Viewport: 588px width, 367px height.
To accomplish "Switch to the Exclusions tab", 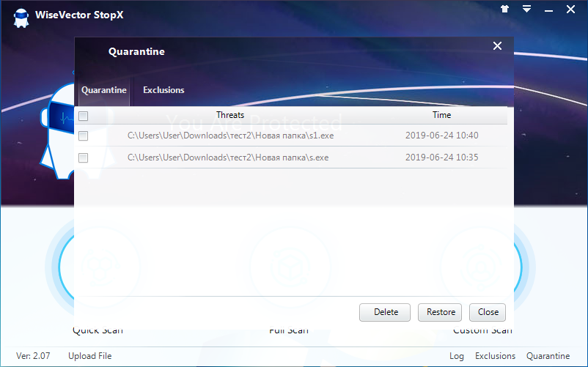I will pos(163,90).
